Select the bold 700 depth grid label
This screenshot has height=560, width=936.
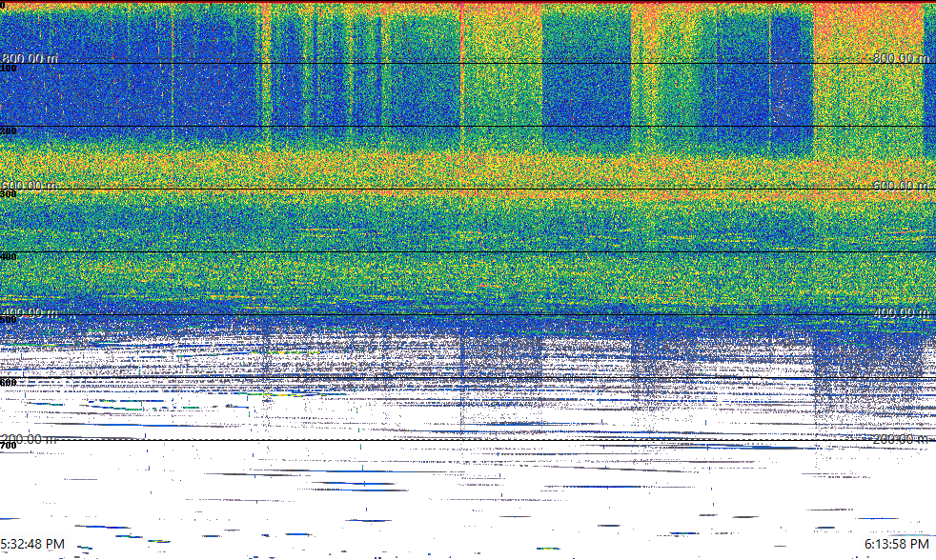click(x=9, y=446)
